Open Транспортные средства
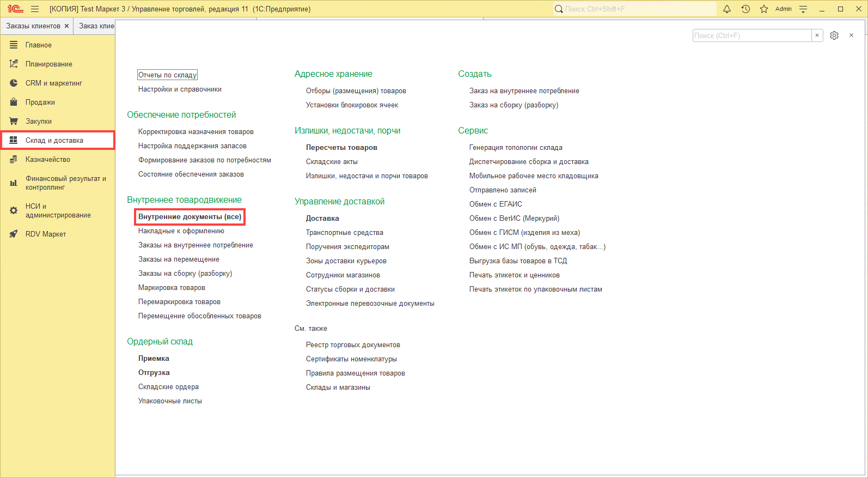 345,233
